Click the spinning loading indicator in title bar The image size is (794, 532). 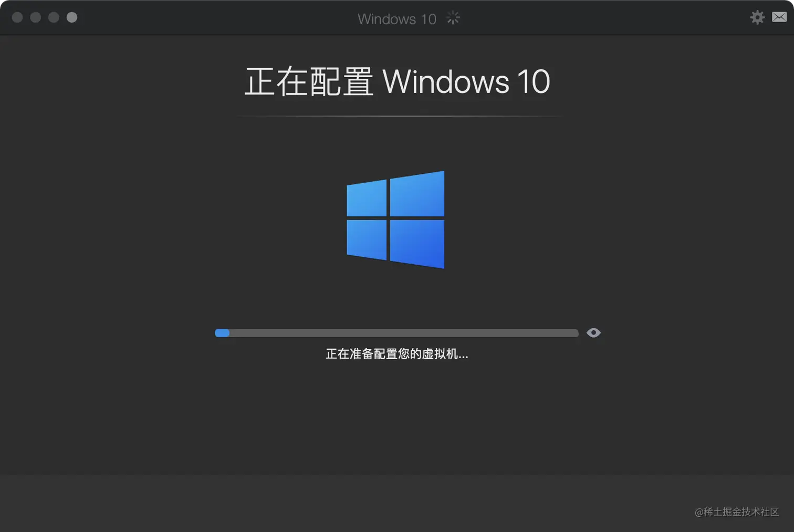click(x=453, y=18)
